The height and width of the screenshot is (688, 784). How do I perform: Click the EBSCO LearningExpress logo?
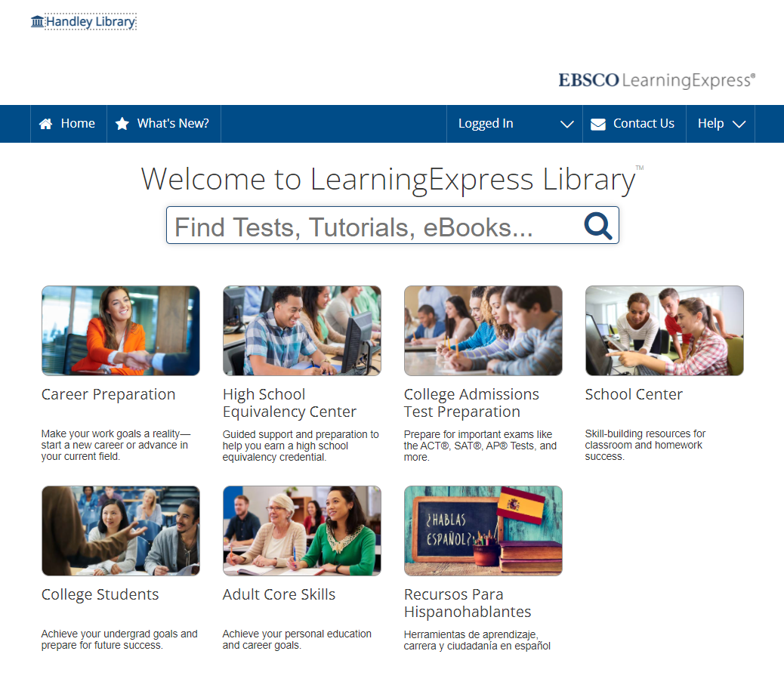(656, 79)
